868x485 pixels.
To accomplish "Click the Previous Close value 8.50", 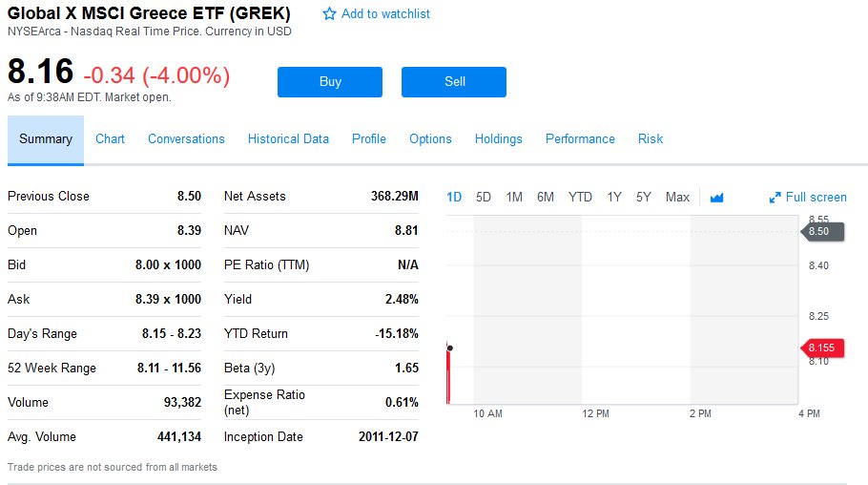I will [x=189, y=197].
